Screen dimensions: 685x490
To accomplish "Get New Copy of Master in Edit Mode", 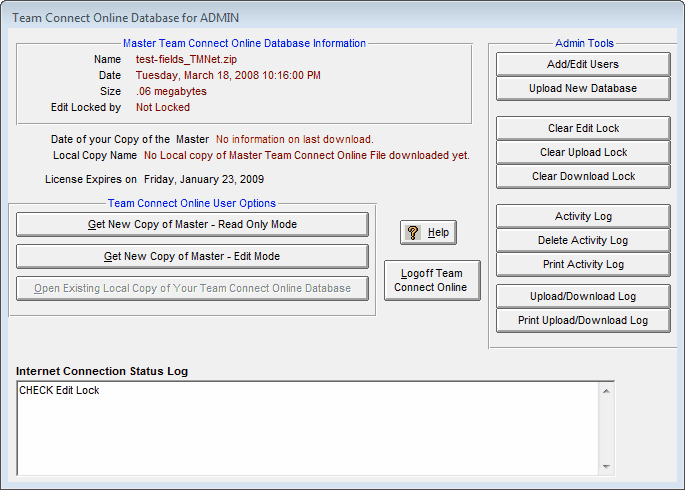I will [x=192, y=256].
